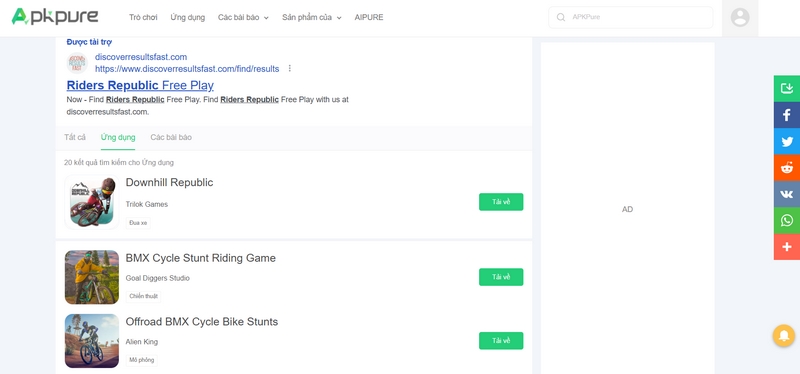Open the Riders Republic Free Play ad link
The image size is (800, 374).
[140, 85]
